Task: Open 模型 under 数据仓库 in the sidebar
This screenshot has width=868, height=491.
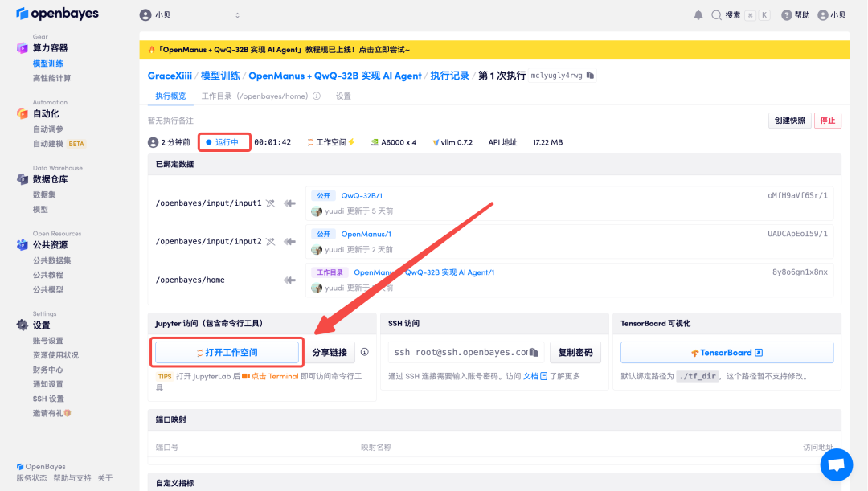Action: pyautogui.click(x=40, y=209)
